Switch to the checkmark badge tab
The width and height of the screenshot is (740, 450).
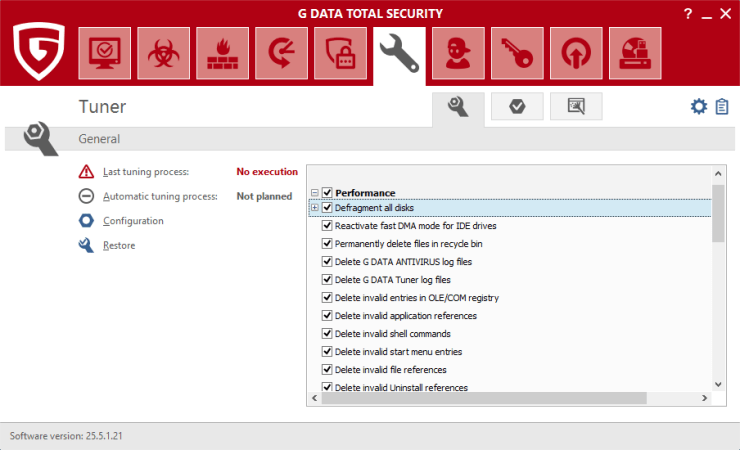click(517, 106)
